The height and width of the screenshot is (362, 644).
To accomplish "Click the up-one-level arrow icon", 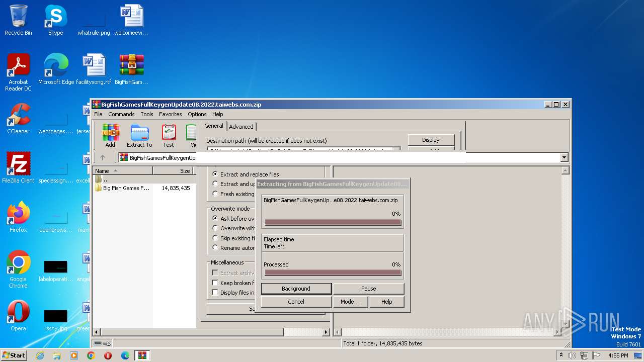I will pyautogui.click(x=103, y=157).
